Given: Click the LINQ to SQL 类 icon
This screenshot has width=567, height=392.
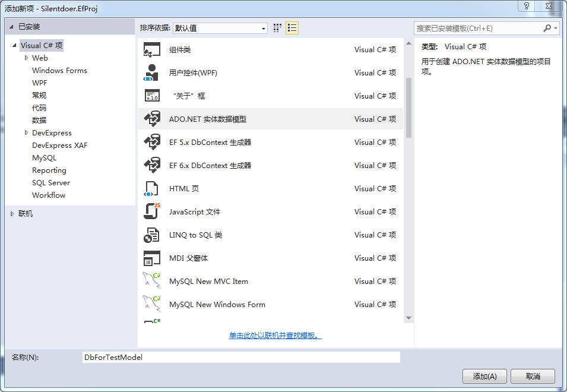Looking at the screenshot, I should [x=152, y=235].
